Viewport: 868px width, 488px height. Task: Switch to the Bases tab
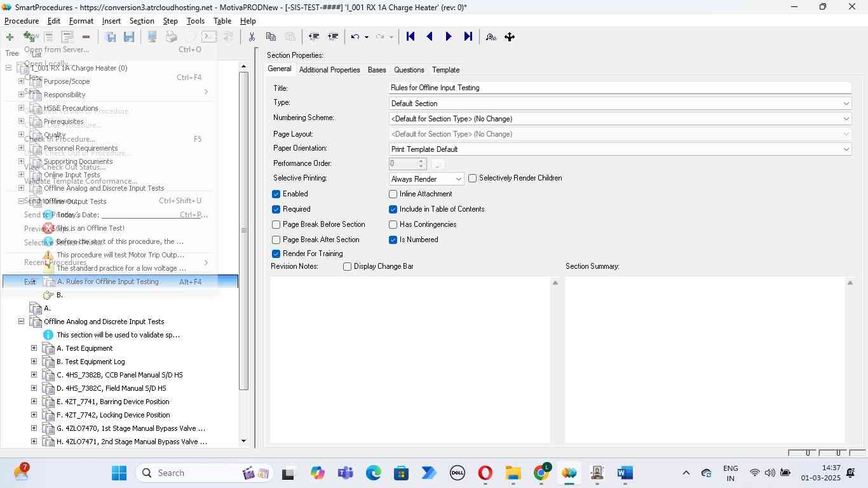pos(377,70)
